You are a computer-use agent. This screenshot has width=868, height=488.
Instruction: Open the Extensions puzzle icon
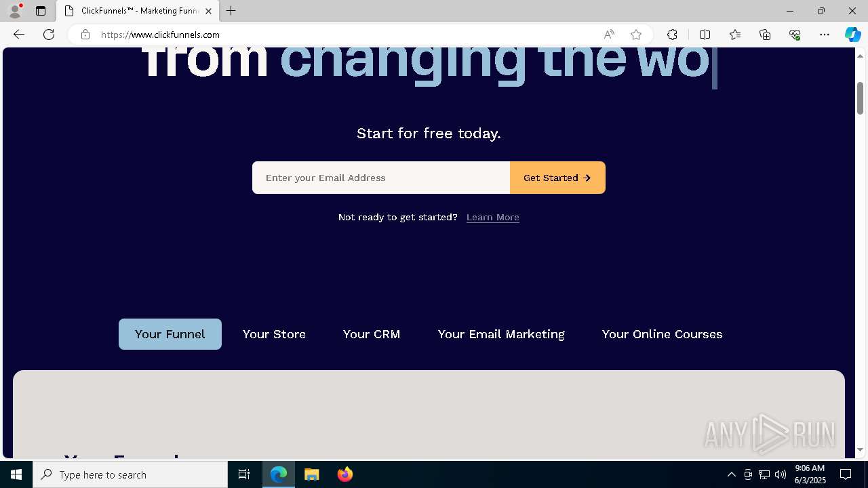coord(672,35)
